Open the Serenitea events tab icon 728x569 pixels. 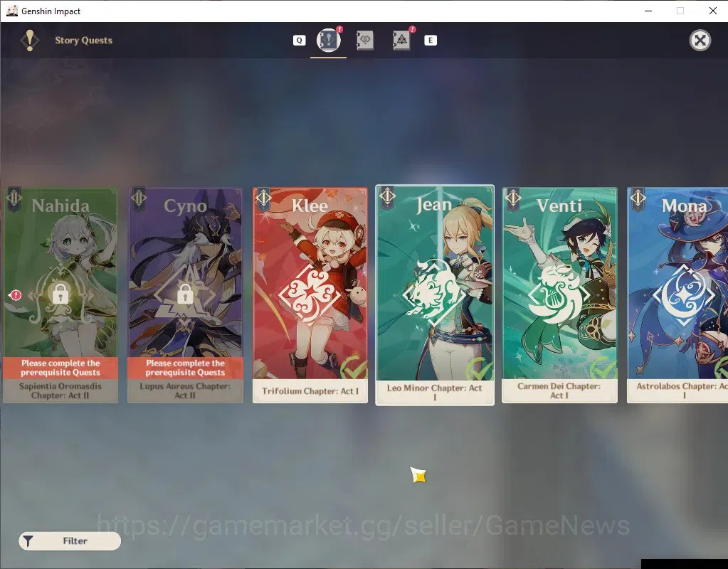coord(401,41)
